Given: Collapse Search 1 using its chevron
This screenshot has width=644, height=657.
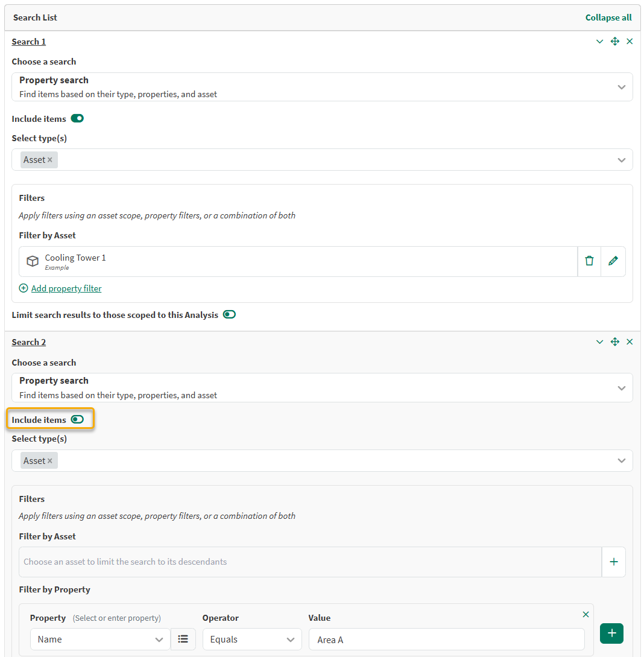Looking at the screenshot, I should 599,42.
